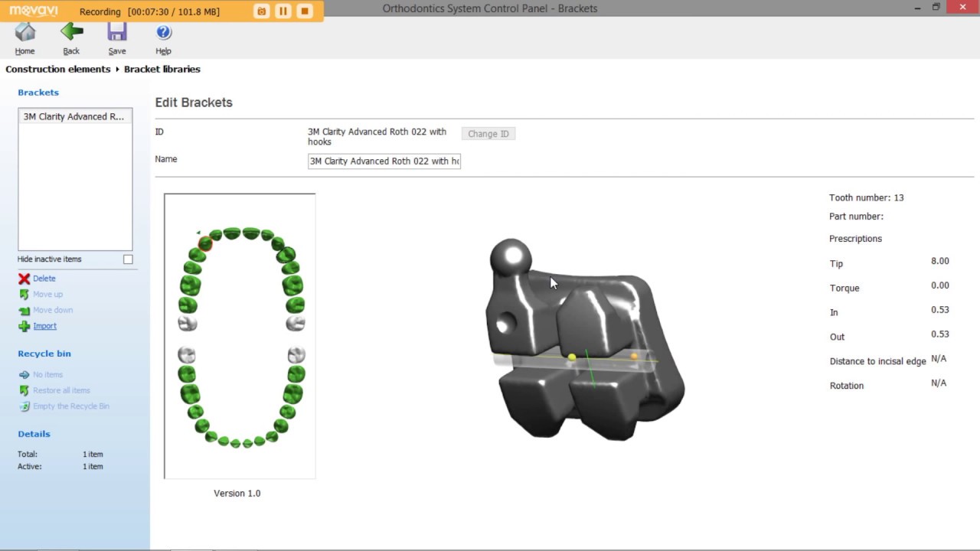This screenshot has width=980, height=551.
Task: Click the Change ID button
Action: point(488,134)
